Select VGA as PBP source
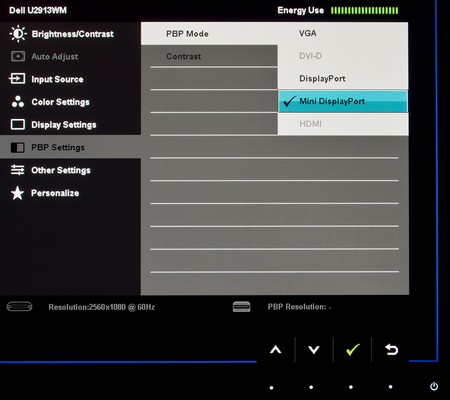The width and height of the screenshot is (450, 400). 343,33
